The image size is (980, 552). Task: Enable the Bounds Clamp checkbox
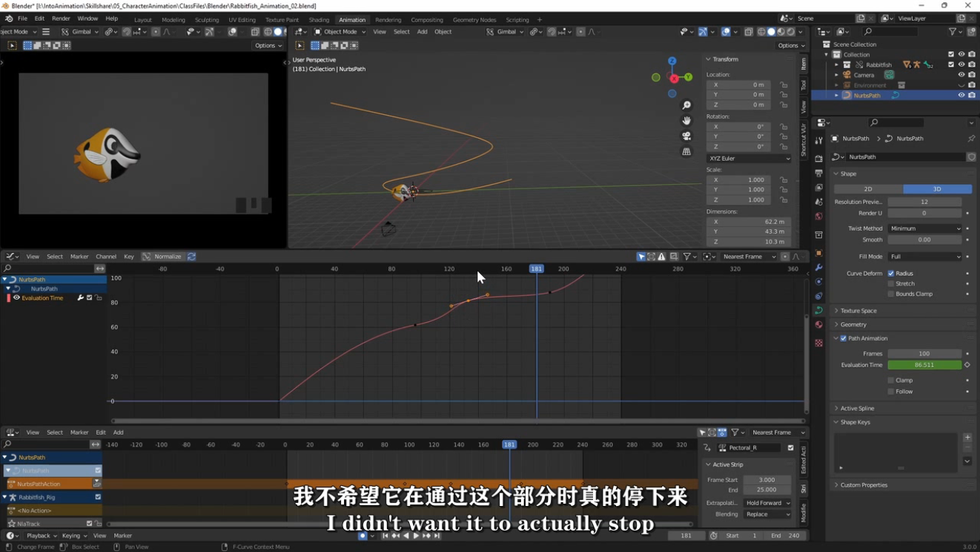click(x=891, y=294)
